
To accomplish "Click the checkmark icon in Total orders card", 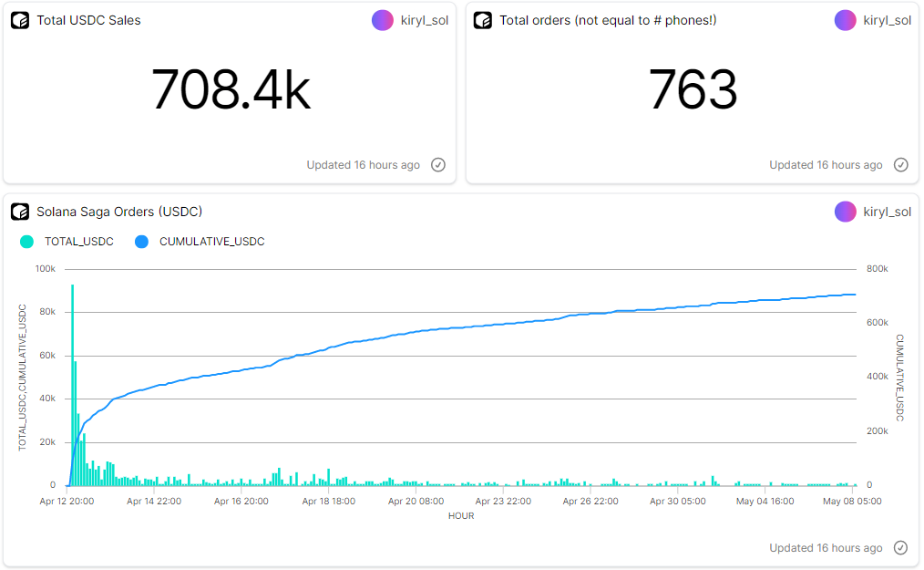I will pyautogui.click(x=900, y=165).
